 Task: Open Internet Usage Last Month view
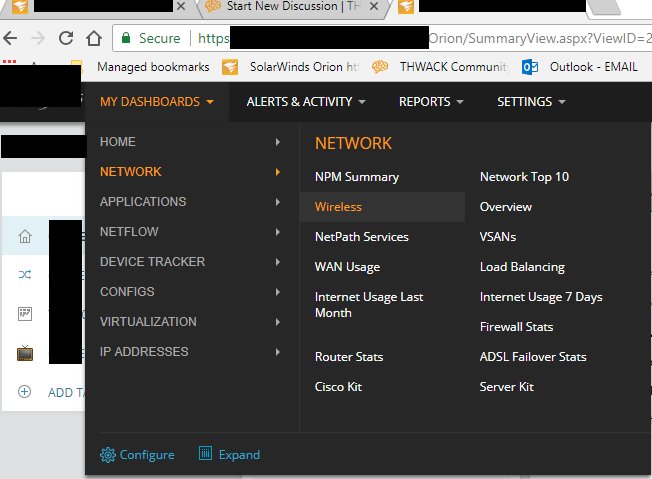[x=369, y=305]
